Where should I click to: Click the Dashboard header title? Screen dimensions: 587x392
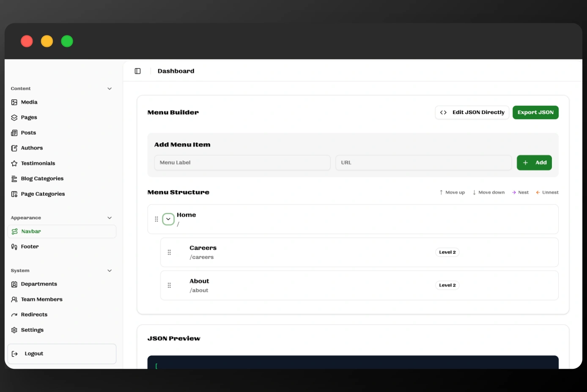(176, 71)
